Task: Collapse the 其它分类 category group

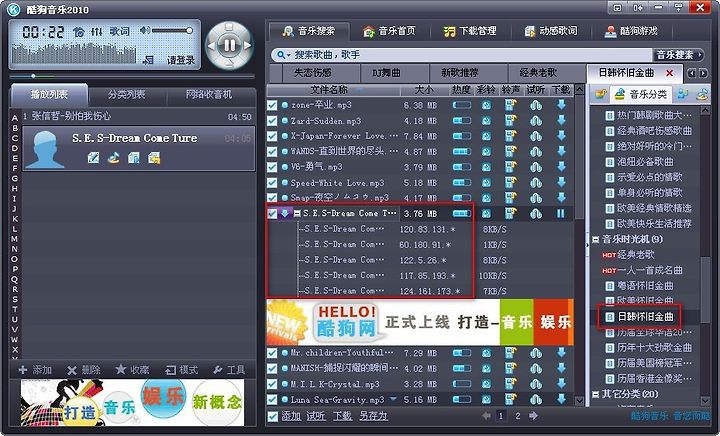Action: 596,394
